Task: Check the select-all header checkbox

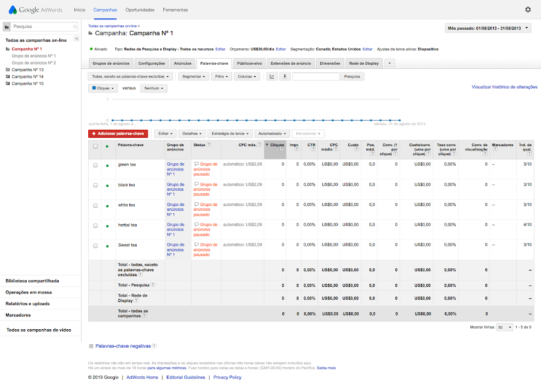Action: 96,146
